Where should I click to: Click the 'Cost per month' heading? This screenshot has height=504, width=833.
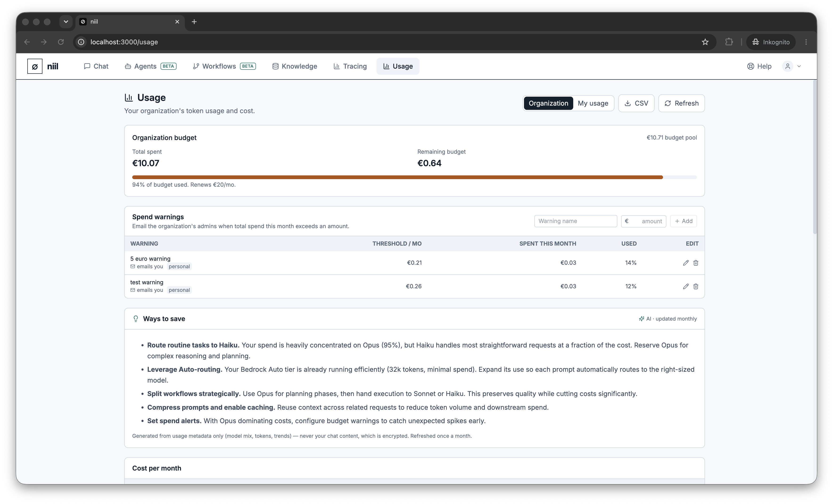pos(157,468)
